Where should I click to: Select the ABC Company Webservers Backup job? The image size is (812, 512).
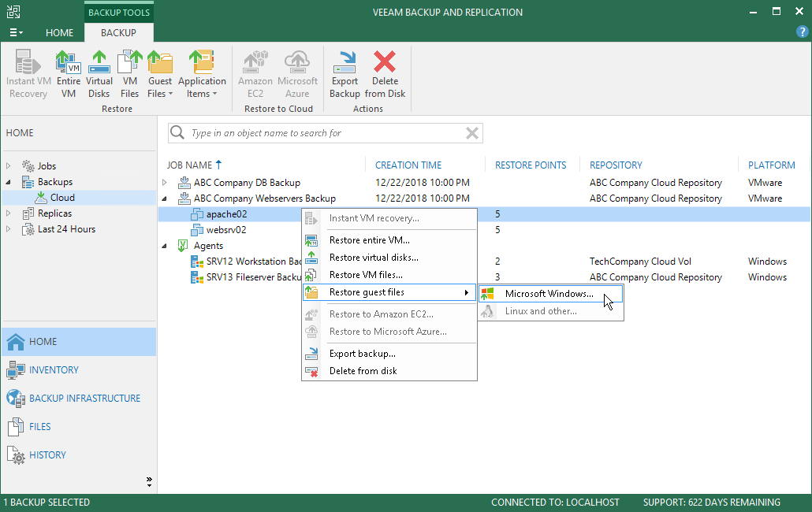265,198
